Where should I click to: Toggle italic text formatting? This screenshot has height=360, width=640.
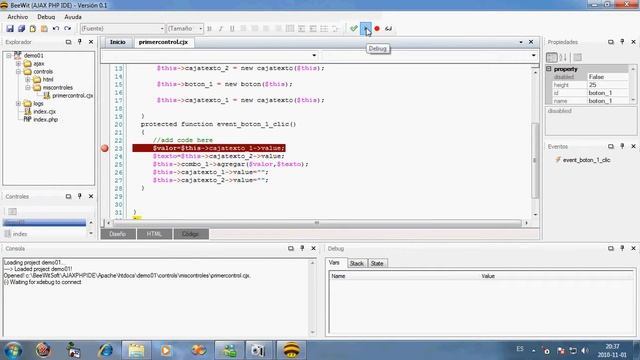221,29
